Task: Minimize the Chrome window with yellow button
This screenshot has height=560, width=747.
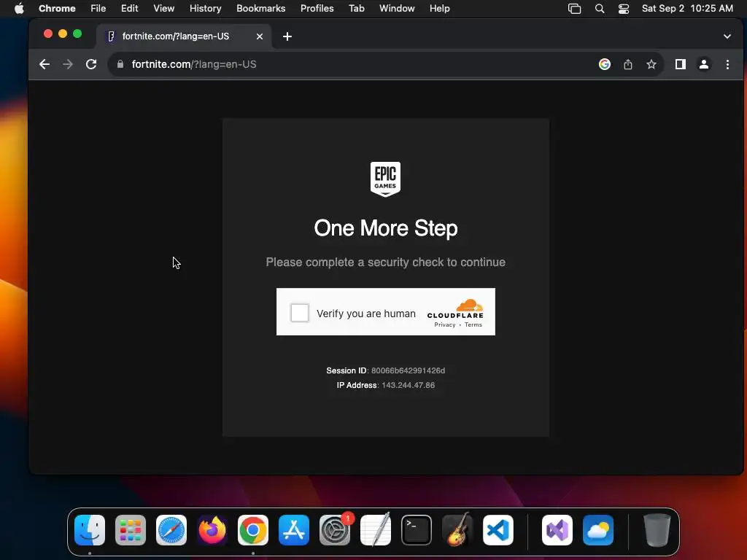Action: (x=63, y=34)
